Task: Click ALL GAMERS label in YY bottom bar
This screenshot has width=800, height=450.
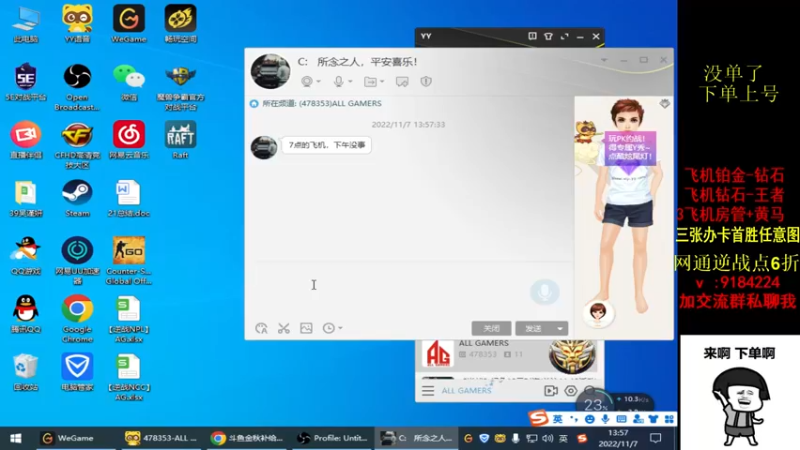Action: pyautogui.click(x=466, y=391)
